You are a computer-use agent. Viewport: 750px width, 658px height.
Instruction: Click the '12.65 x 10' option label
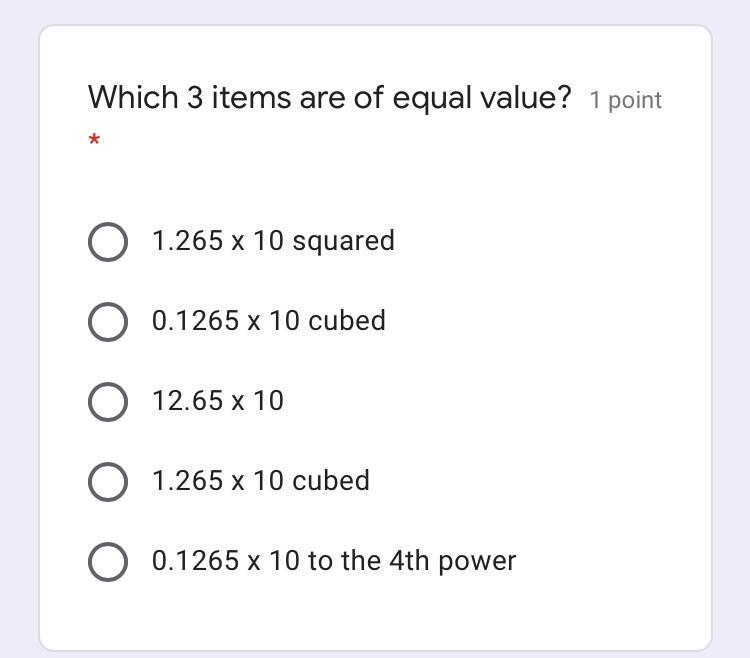pyautogui.click(x=218, y=401)
